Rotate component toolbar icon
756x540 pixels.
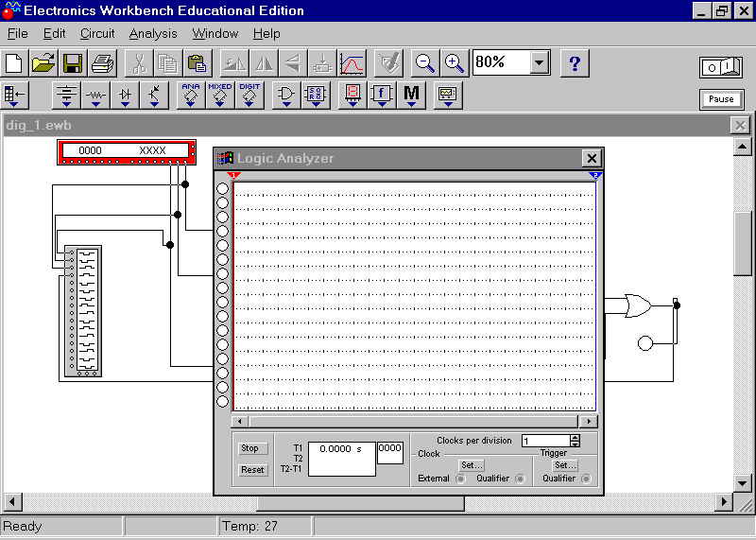point(234,63)
